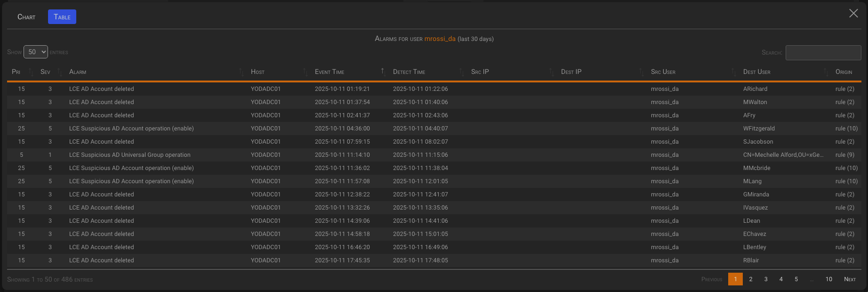Sort by Dest IP column
The image size is (868, 292).
[x=571, y=72]
